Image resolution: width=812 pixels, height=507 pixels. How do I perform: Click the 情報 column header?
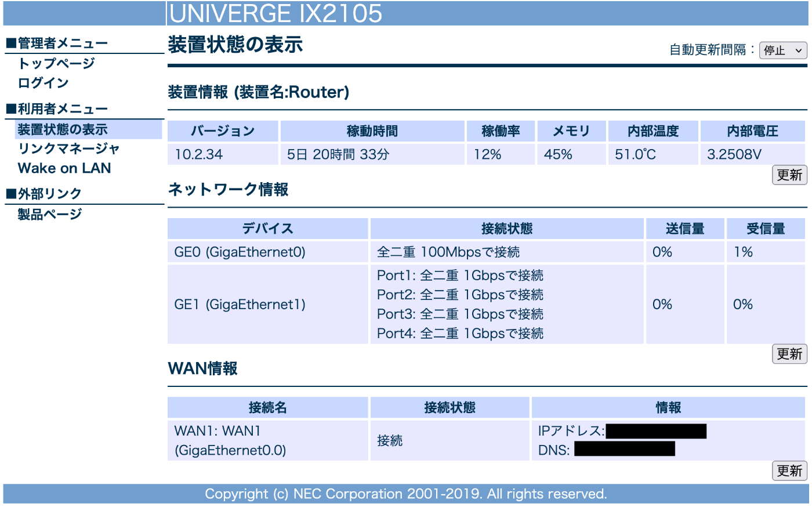(669, 408)
